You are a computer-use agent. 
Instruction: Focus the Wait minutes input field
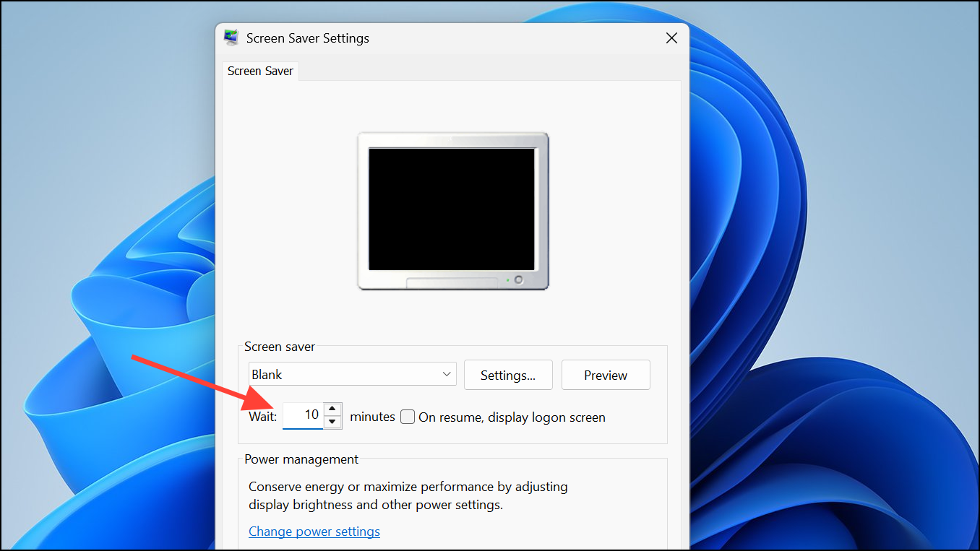(x=302, y=415)
